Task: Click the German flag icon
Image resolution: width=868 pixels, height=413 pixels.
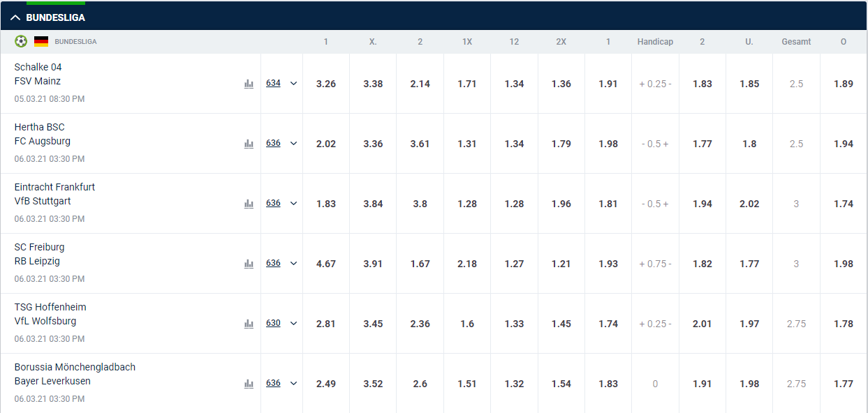Action: click(x=41, y=41)
